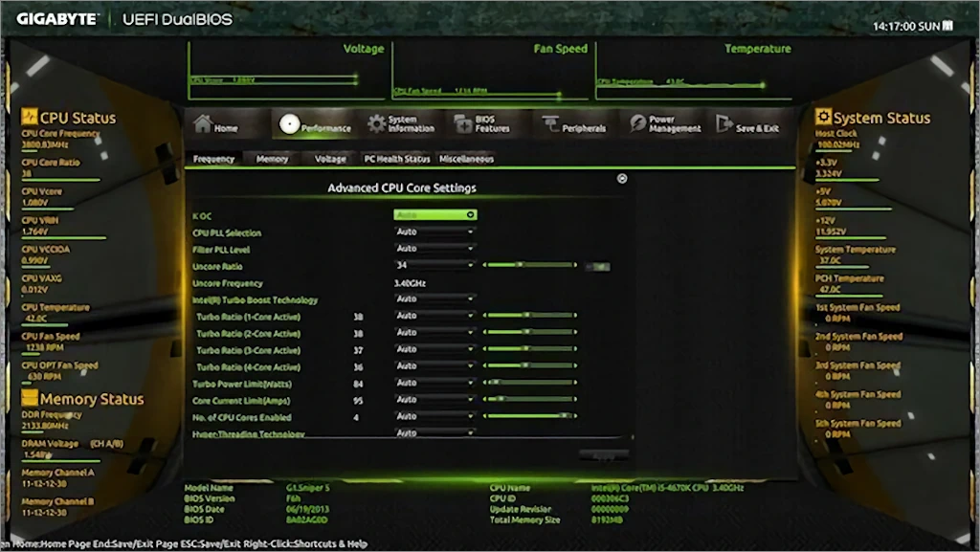Screen dimensions: 980x552
Task: Open Turbo Power Limit(Watts) dropdown
Action: [435, 383]
